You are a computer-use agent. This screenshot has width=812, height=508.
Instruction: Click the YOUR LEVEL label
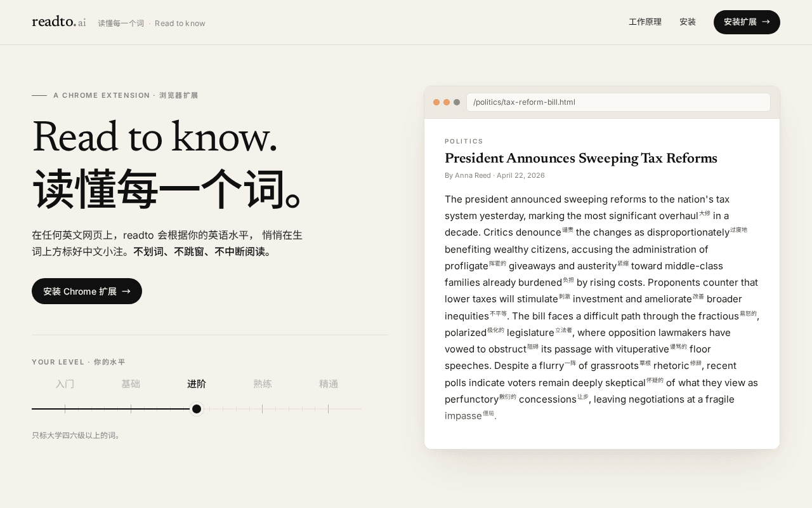point(58,362)
